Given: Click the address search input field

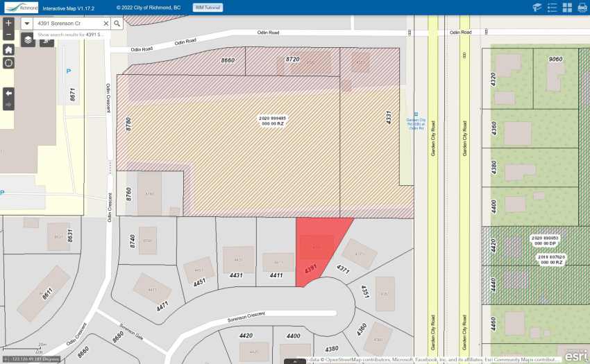Looking at the screenshot, I should [69, 24].
